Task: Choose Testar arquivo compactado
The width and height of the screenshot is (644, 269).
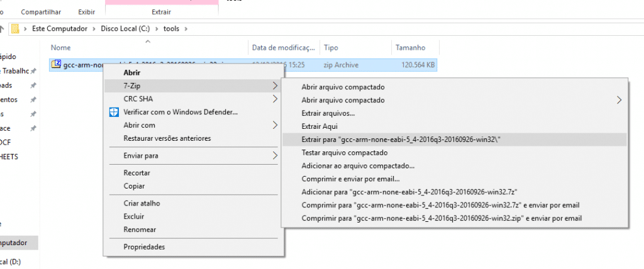Action: [x=344, y=153]
